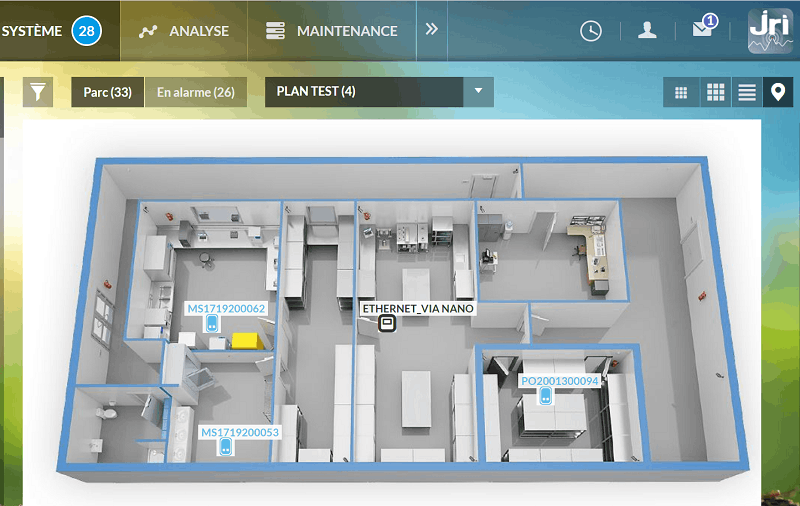
Task: Click the blue 28 alert counter badge
Action: pyautogui.click(x=86, y=31)
